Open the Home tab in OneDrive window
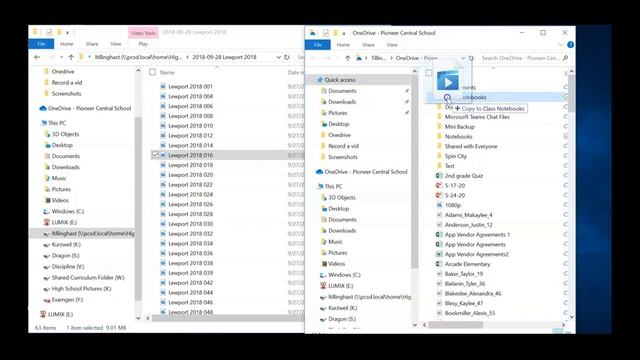640x360 pixels. [x=343, y=44]
